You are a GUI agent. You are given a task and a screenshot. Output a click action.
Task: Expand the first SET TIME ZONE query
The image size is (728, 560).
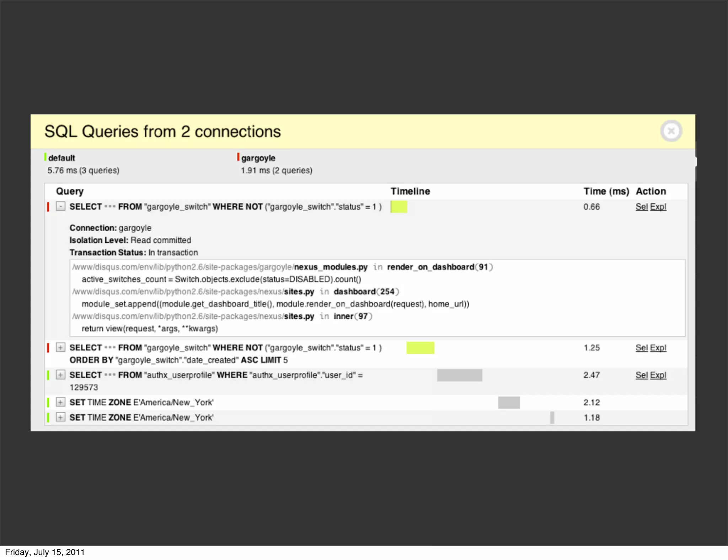[61, 402]
